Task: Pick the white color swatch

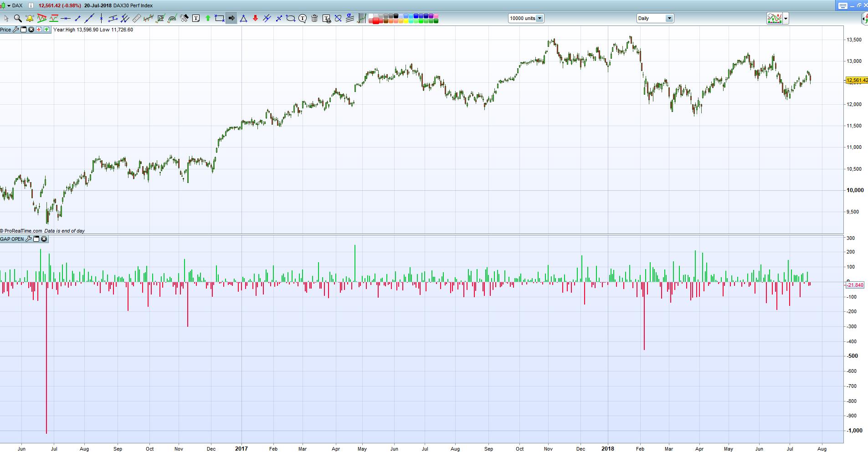Action: [x=370, y=16]
